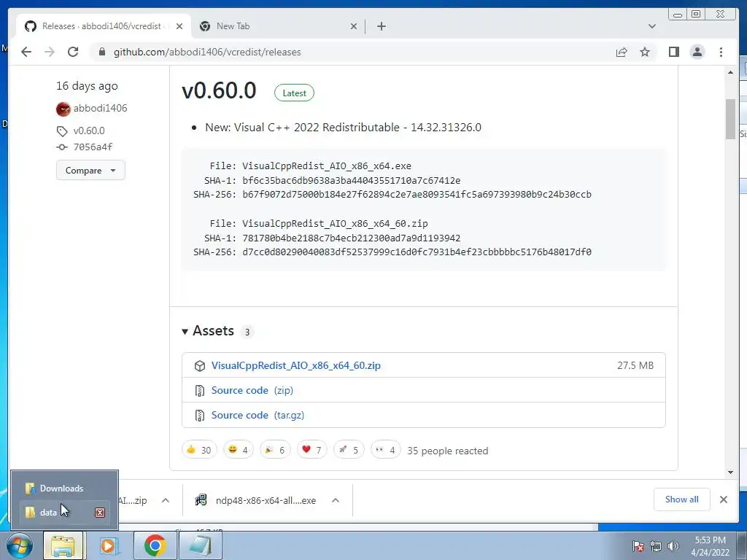The width and height of the screenshot is (747, 560).
Task: Close the data folder window preview
Action: tap(99, 513)
